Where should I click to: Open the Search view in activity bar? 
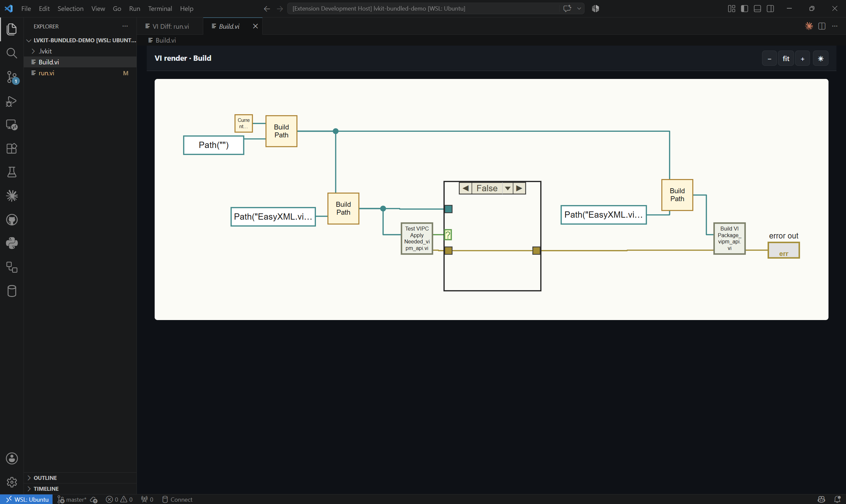pyautogui.click(x=12, y=53)
